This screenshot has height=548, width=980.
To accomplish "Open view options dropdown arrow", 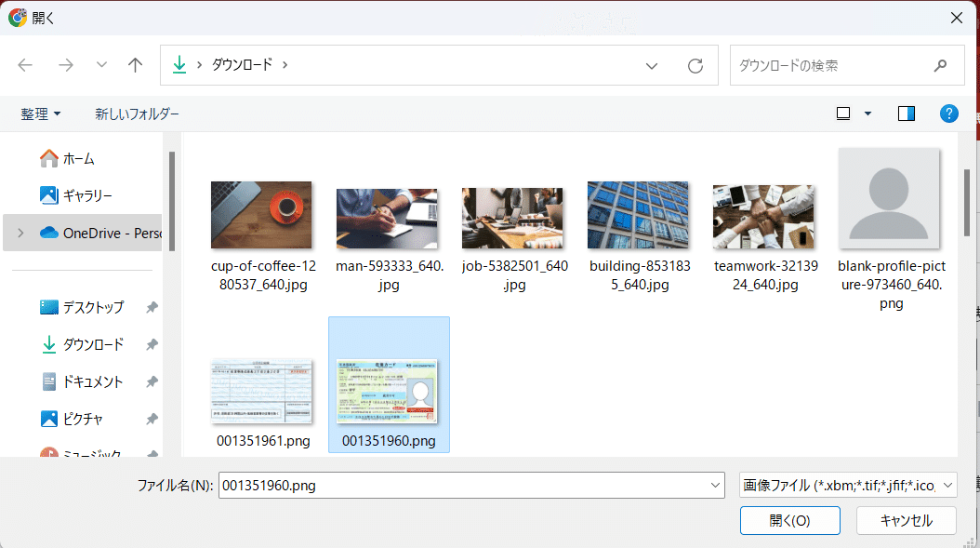I will (868, 114).
